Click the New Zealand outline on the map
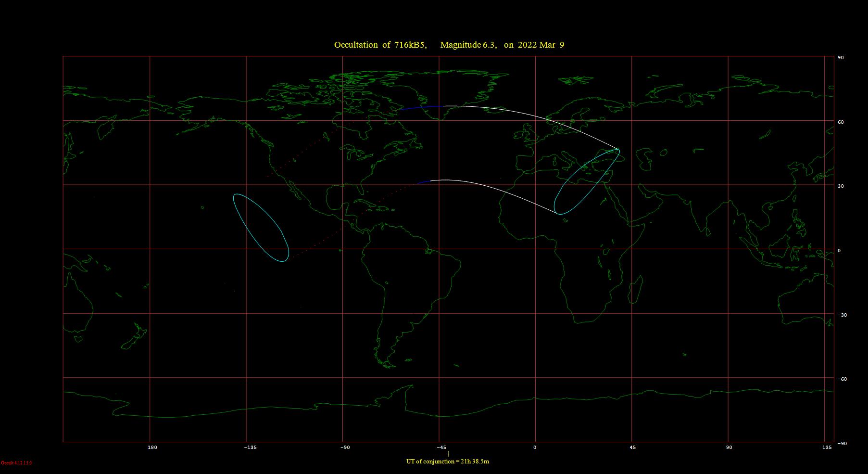The height and width of the screenshot is (474, 868). [135, 337]
